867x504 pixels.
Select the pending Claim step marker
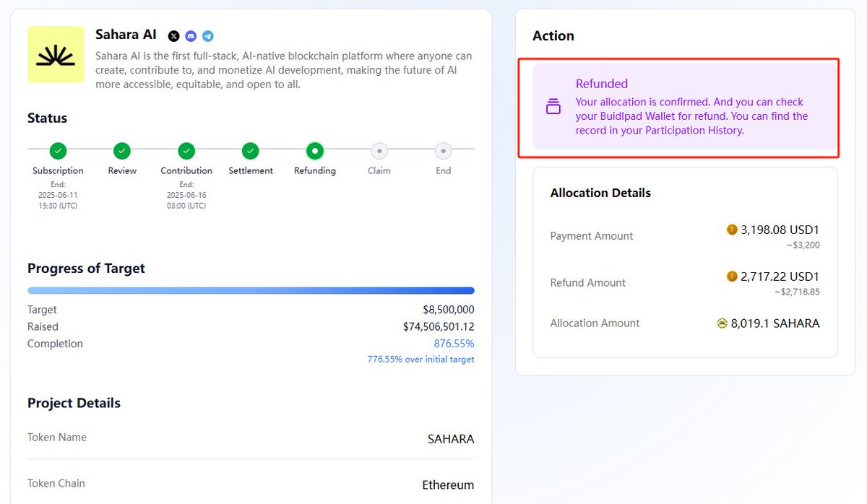point(379,151)
